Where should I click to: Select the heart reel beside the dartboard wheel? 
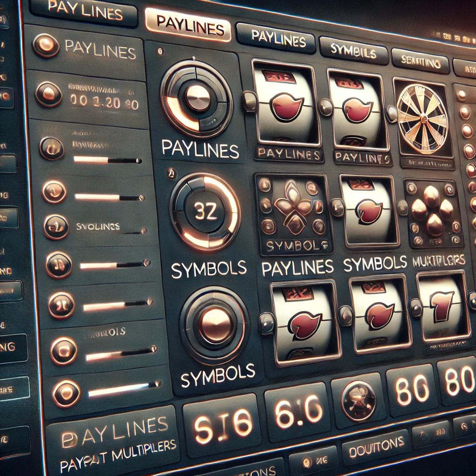[x=356, y=109]
